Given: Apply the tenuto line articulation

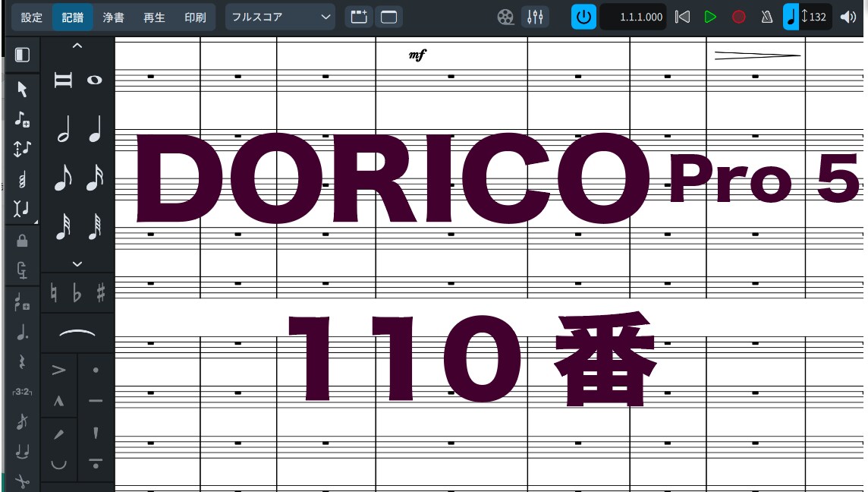Looking at the screenshot, I should (96, 401).
